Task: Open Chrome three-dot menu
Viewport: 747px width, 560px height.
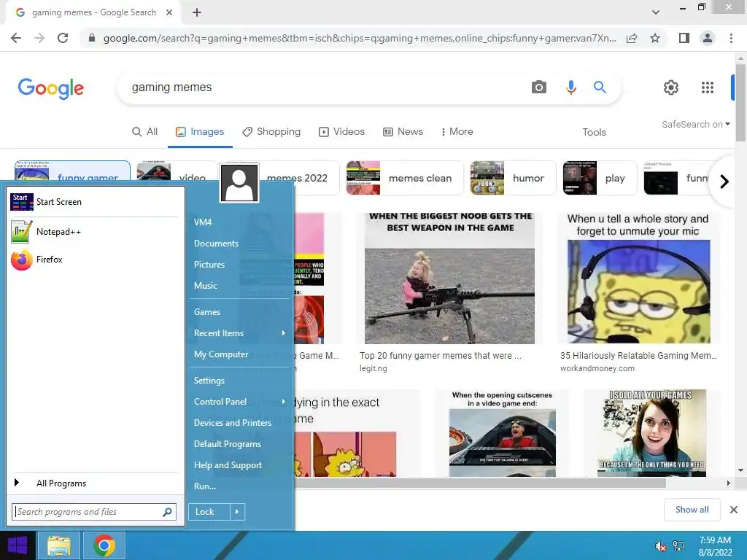Action: point(731,38)
